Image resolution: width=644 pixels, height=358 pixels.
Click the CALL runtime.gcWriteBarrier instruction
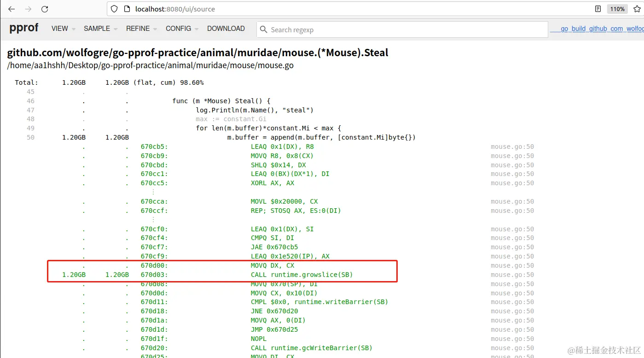[312, 348]
